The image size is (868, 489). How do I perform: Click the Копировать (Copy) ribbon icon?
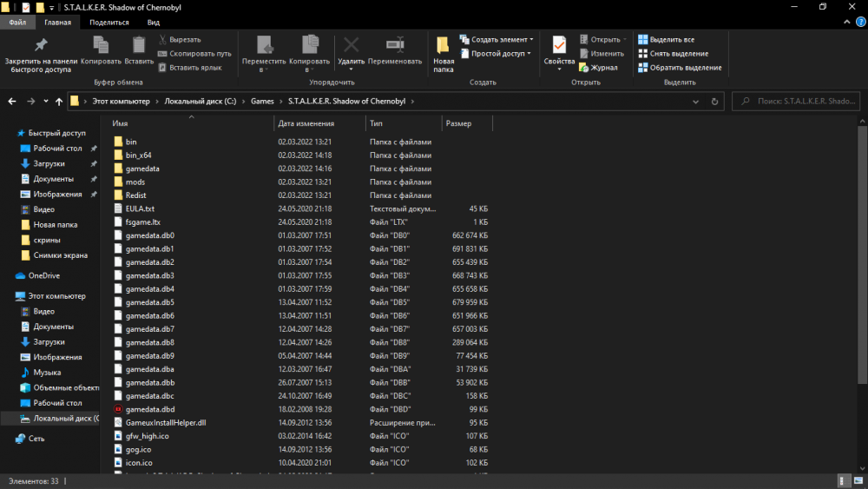(101, 45)
